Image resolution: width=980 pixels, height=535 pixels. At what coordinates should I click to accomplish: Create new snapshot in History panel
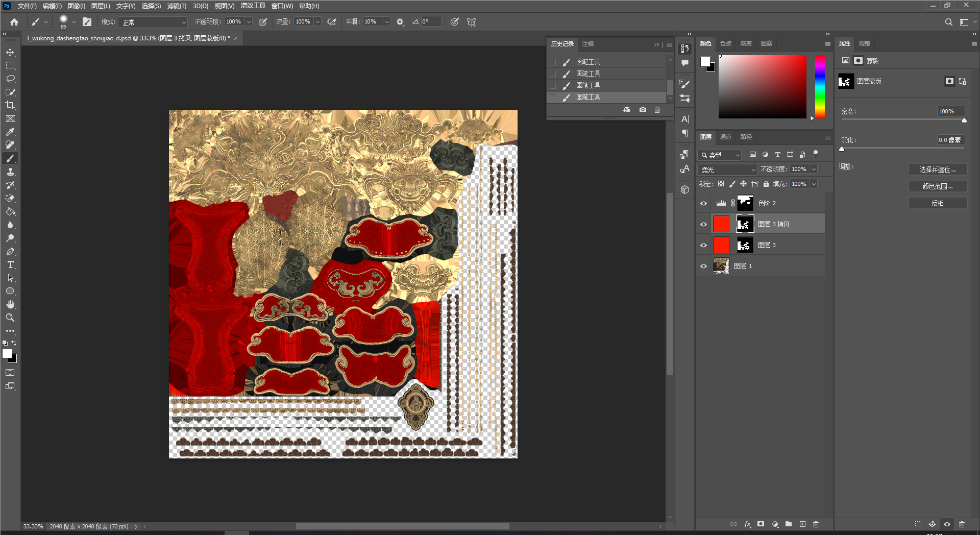click(x=643, y=110)
